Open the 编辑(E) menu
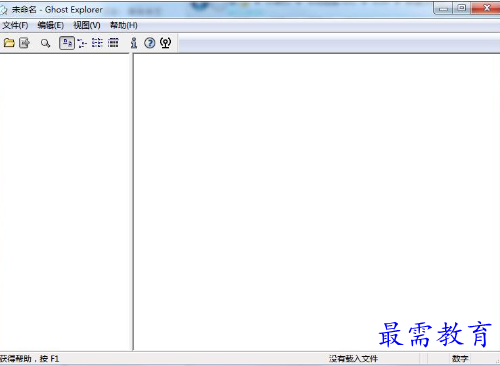 [51, 25]
